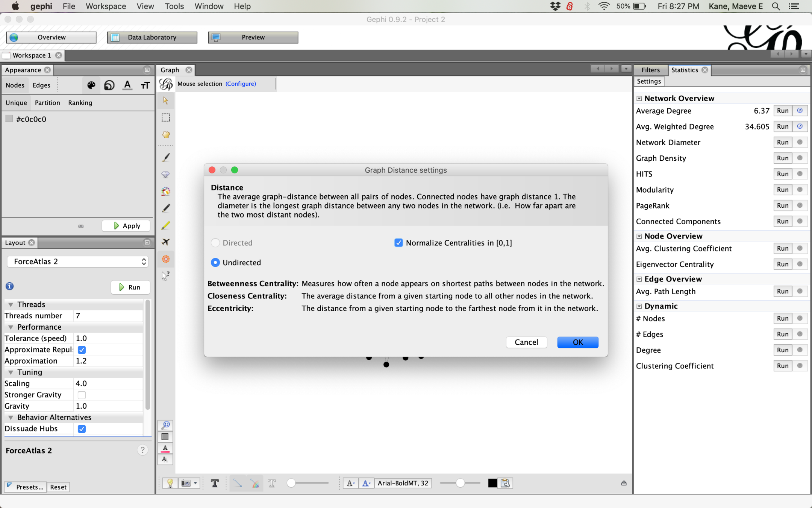Click the node size icon in Appearance

tap(109, 85)
